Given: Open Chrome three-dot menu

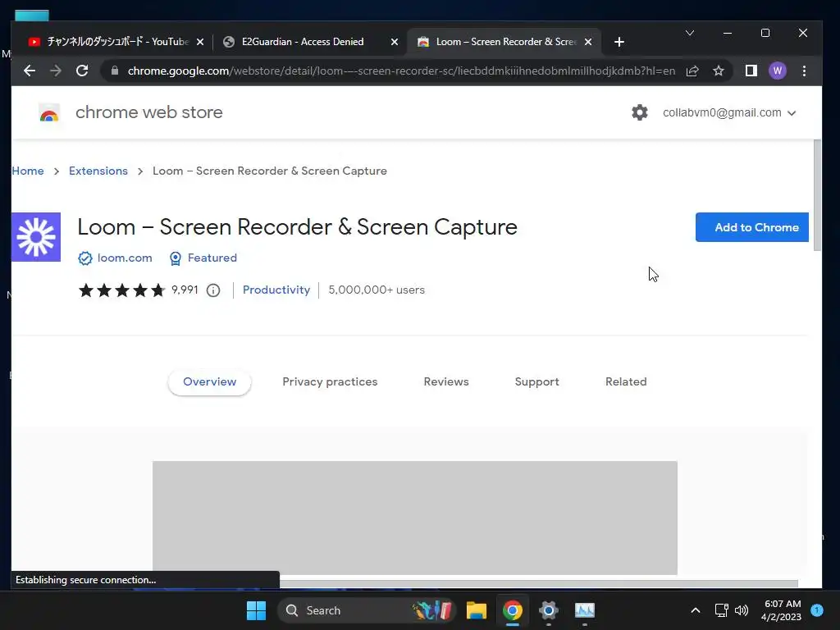Looking at the screenshot, I should coord(804,71).
